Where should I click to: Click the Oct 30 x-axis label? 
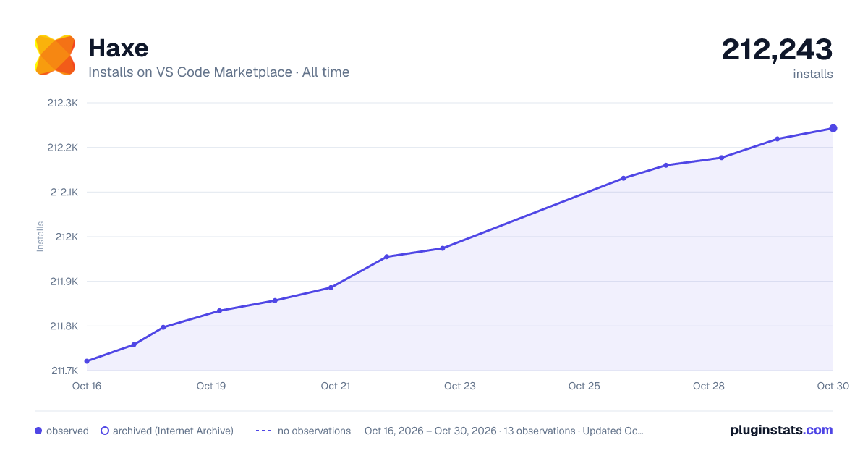[832, 386]
